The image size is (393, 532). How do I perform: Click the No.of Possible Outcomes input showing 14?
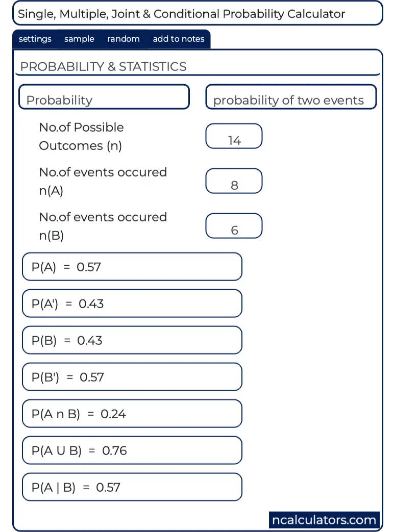pyautogui.click(x=234, y=136)
